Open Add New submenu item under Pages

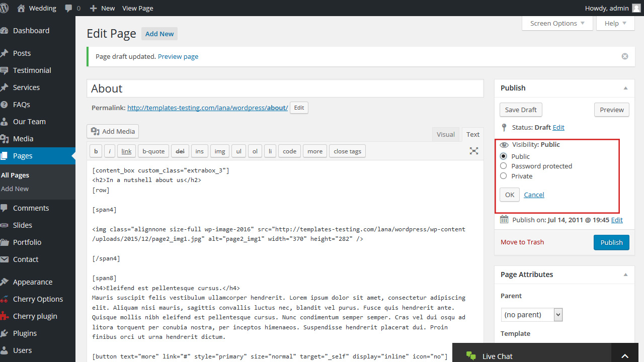tap(15, 189)
